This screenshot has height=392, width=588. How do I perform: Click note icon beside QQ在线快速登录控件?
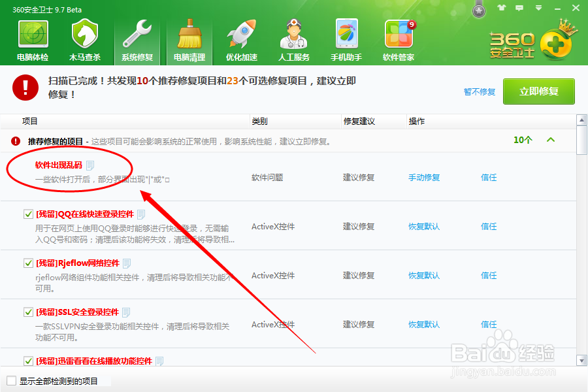141,214
